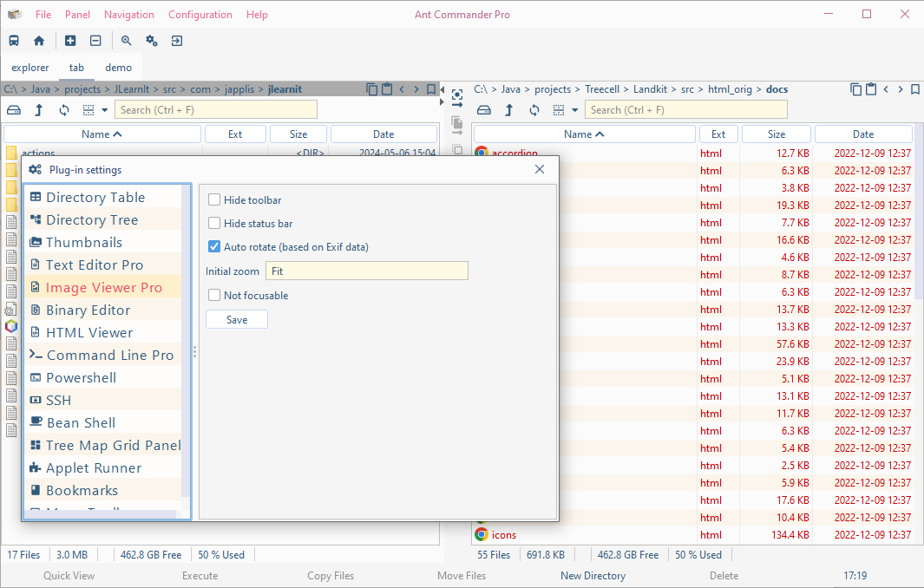Enable the Hide toolbar checkbox

(x=214, y=199)
